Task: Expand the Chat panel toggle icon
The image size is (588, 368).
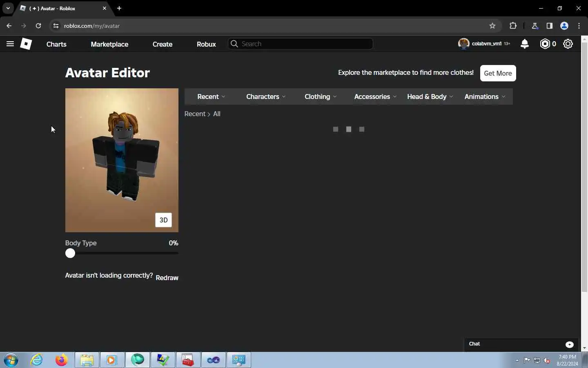Action: (x=570, y=344)
